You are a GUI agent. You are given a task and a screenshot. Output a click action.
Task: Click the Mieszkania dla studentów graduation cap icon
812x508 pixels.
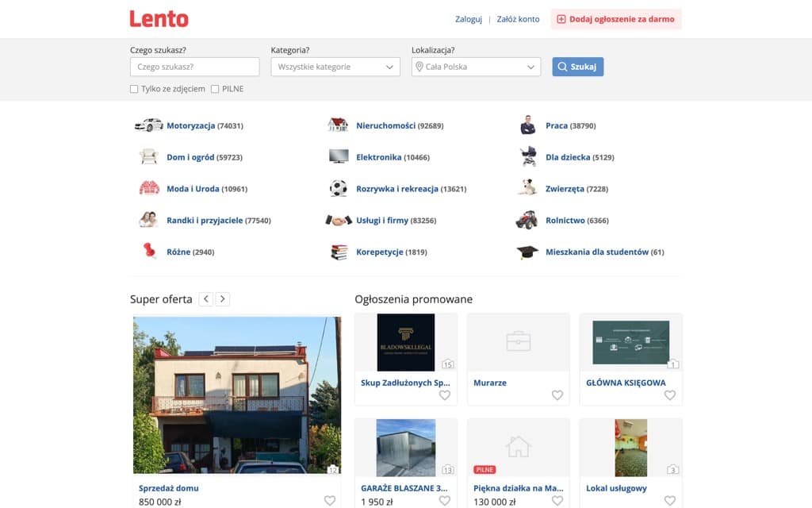coord(527,252)
